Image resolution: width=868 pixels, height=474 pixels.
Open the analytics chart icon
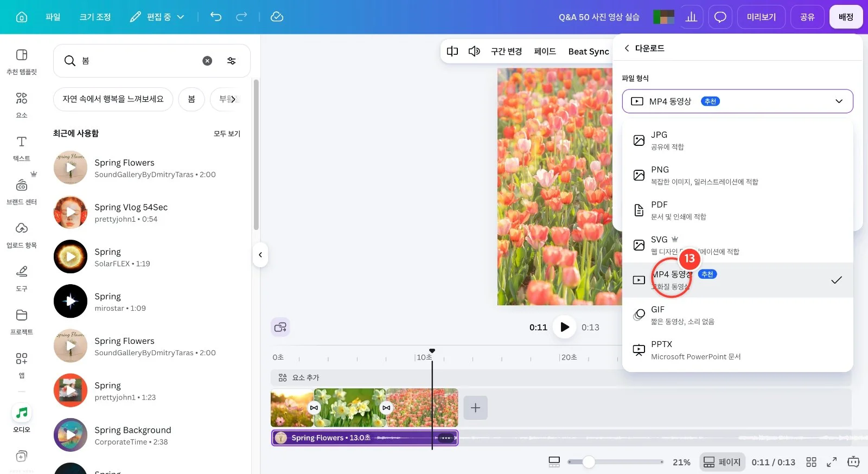click(691, 17)
